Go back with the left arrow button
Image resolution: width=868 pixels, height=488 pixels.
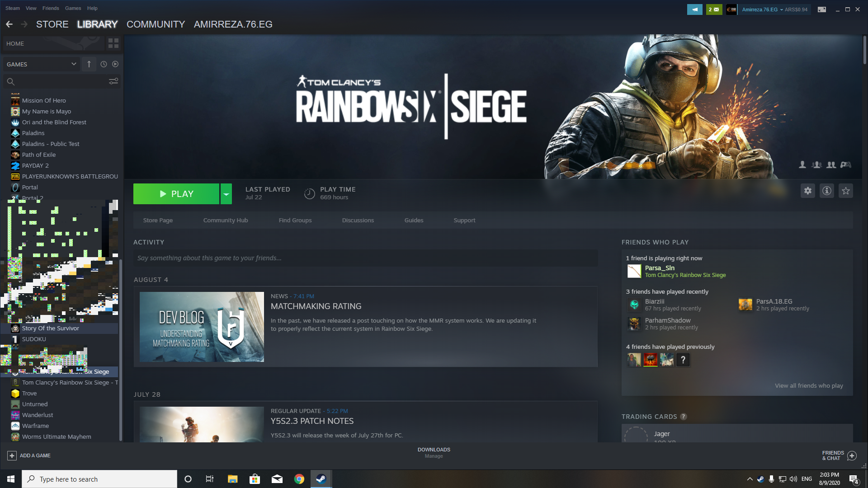[x=9, y=24]
